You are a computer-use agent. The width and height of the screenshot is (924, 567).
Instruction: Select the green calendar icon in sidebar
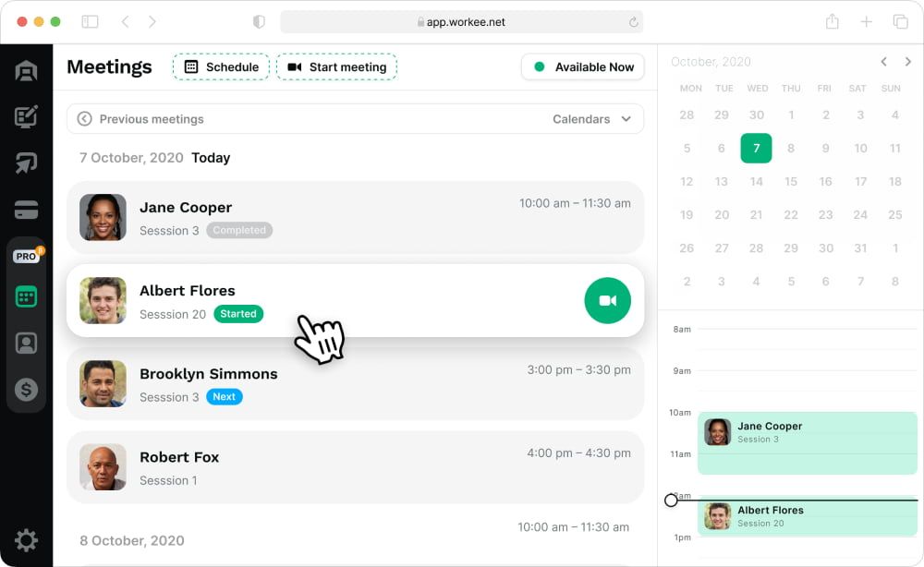tap(26, 296)
